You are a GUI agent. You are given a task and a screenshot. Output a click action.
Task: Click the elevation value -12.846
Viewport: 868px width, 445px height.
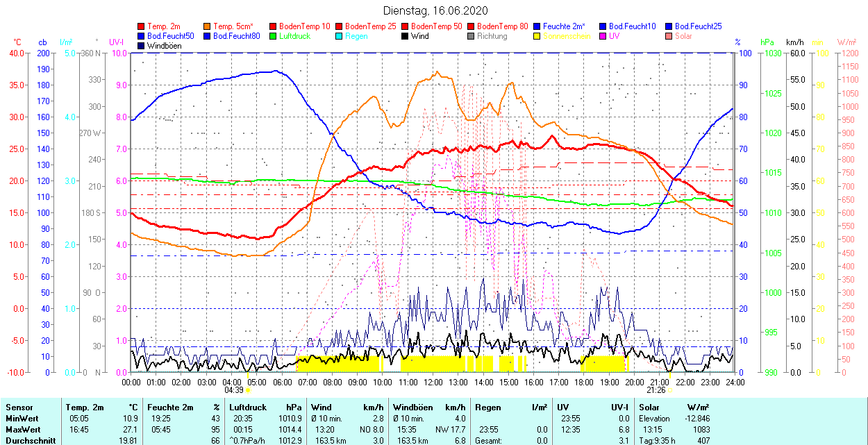(x=696, y=419)
